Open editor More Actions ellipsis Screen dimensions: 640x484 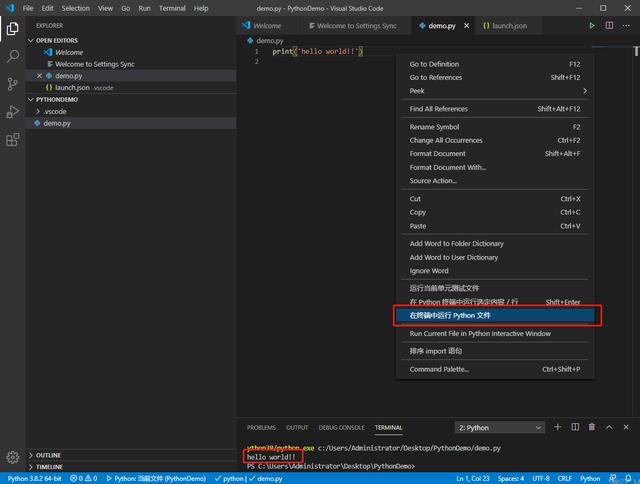pyautogui.click(x=626, y=26)
